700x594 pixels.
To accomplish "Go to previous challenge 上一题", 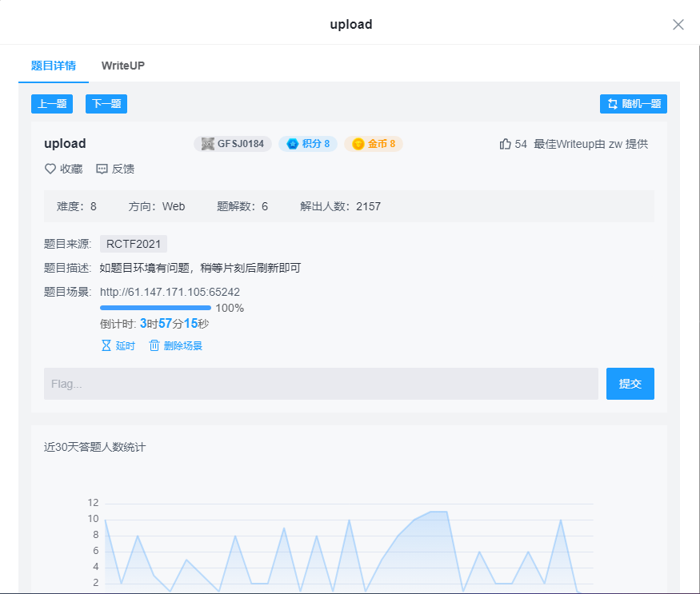I will pyautogui.click(x=52, y=104).
